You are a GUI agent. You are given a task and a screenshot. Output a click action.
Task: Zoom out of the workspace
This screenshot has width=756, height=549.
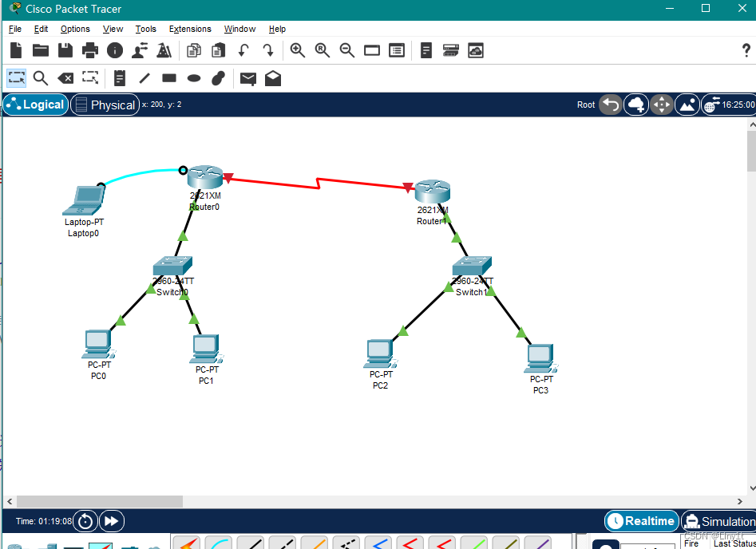click(346, 50)
